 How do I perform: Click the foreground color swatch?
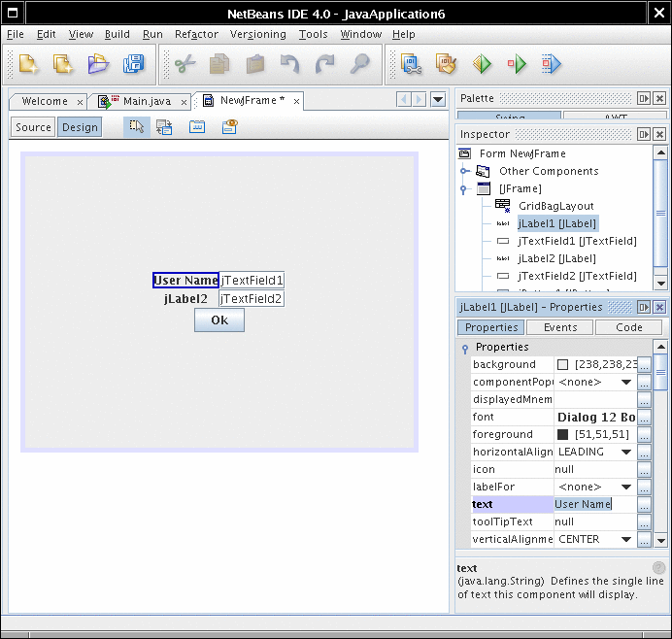pyautogui.click(x=563, y=434)
